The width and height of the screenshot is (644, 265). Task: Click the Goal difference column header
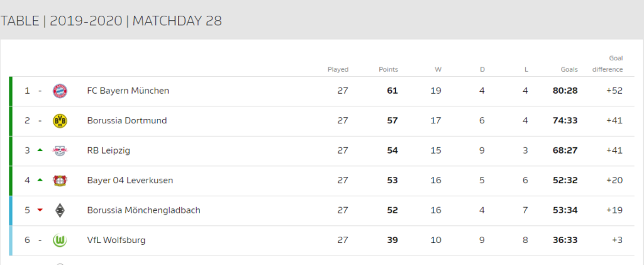coord(608,64)
